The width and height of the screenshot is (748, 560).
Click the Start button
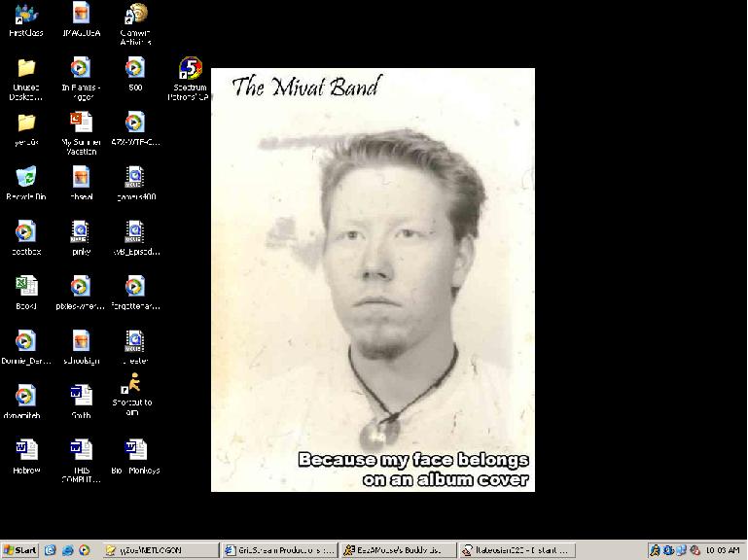[19, 550]
